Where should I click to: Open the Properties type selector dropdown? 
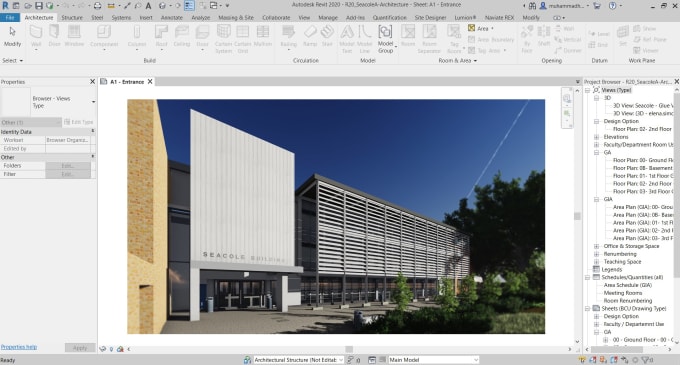[x=94, y=102]
